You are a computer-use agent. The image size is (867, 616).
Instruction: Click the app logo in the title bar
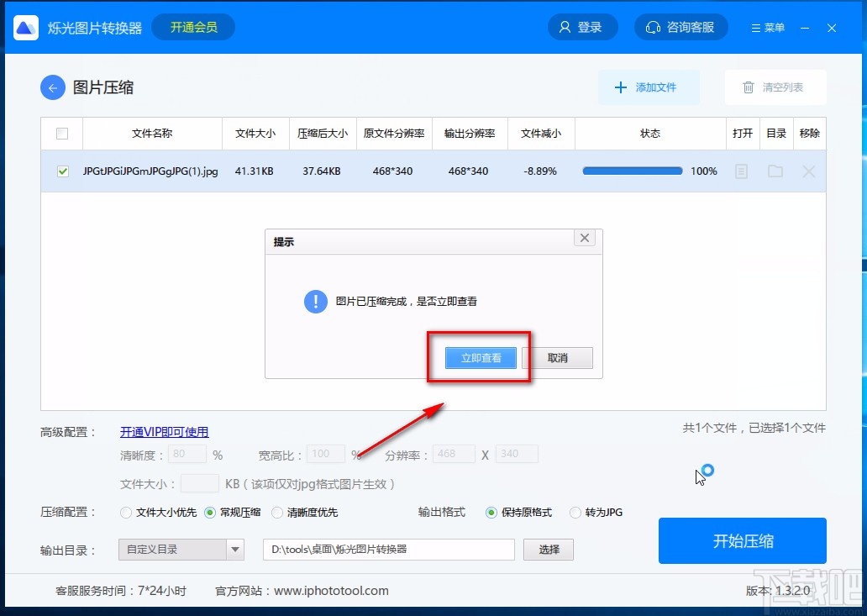coord(25,27)
